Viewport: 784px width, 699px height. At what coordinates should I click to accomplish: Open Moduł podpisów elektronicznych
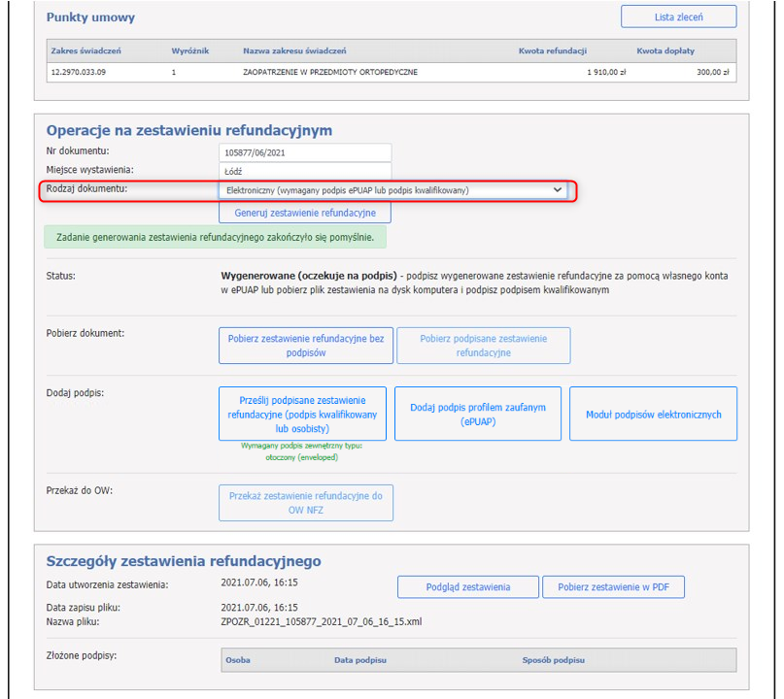pos(653,414)
